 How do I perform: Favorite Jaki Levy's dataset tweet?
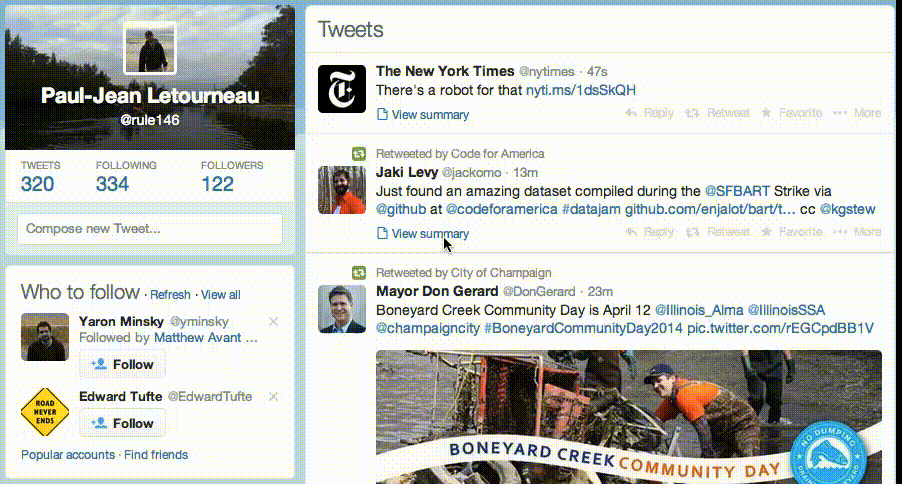tap(792, 232)
